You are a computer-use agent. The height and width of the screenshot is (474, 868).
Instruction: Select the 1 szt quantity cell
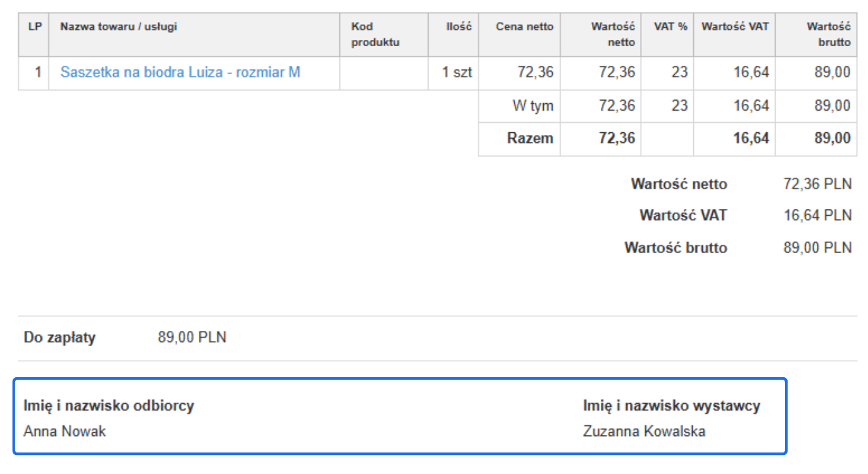coord(456,72)
